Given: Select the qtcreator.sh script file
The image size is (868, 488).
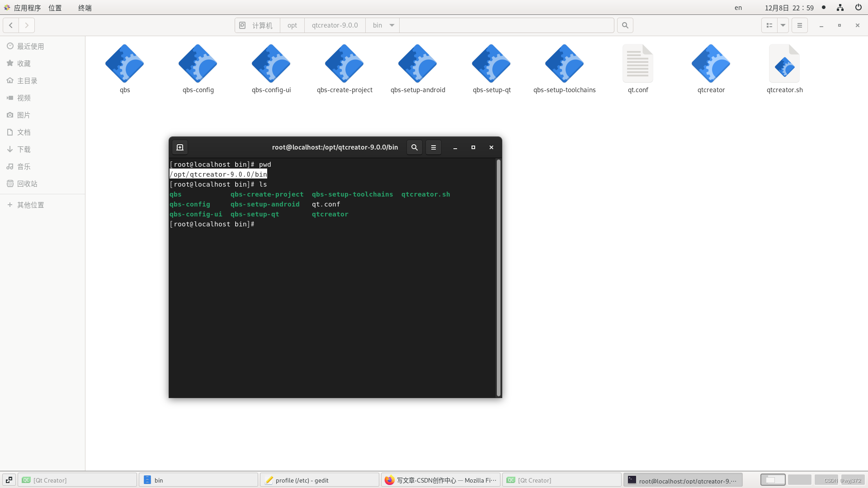Looking at the screenshot, I should point(784,64).
